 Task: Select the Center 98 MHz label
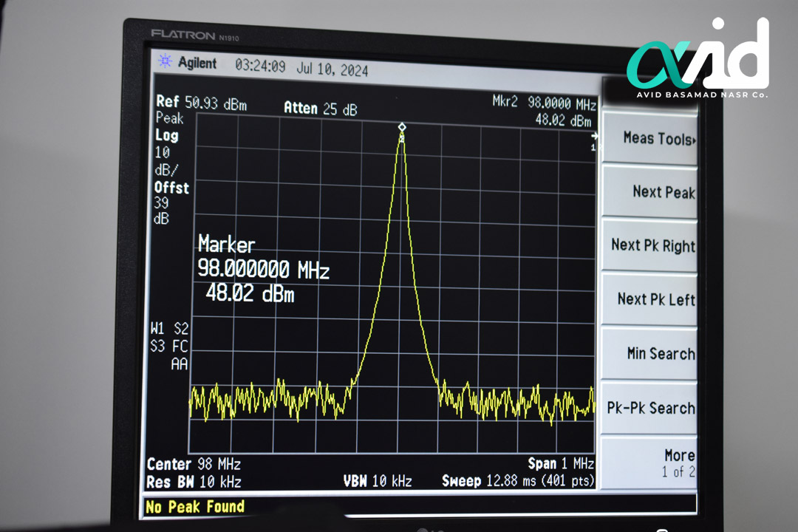pyautogui.click(x=194, y=465)
